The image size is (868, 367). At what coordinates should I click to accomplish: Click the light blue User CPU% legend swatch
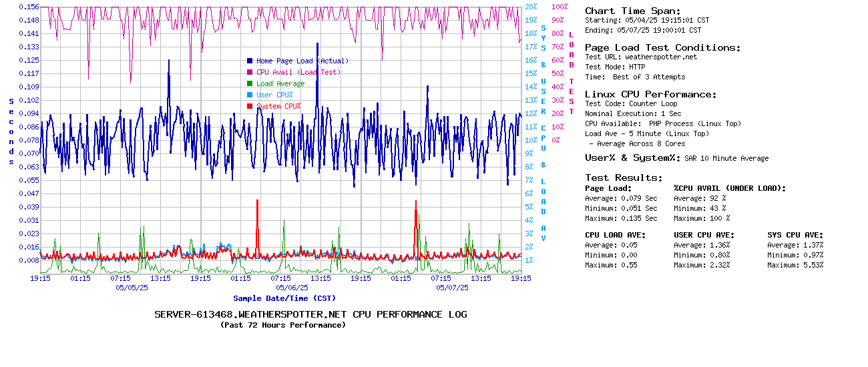click(250, 95)
